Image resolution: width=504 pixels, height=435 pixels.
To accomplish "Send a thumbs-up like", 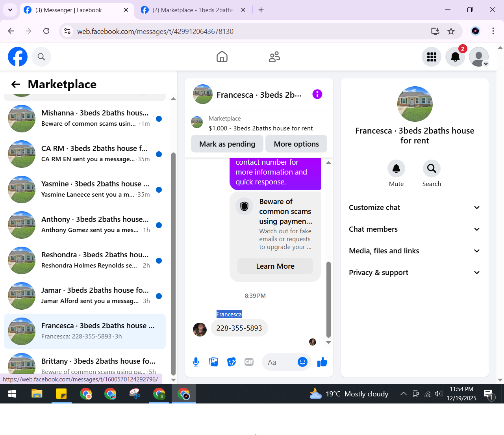I will tap(322, 362).
